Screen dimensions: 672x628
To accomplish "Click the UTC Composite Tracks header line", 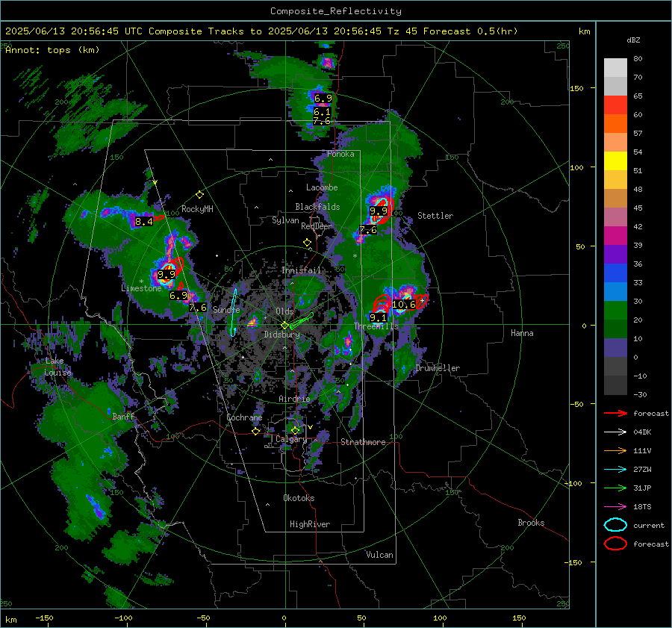I will (261, 31).
